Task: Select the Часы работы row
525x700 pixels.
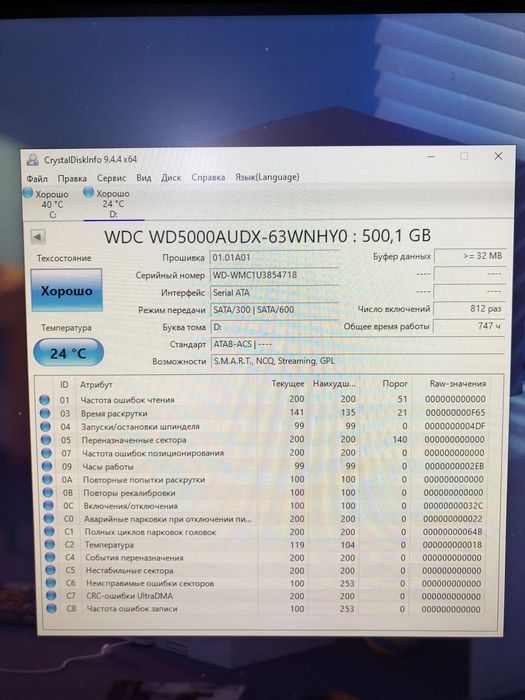Action: [x=263, y=466]
